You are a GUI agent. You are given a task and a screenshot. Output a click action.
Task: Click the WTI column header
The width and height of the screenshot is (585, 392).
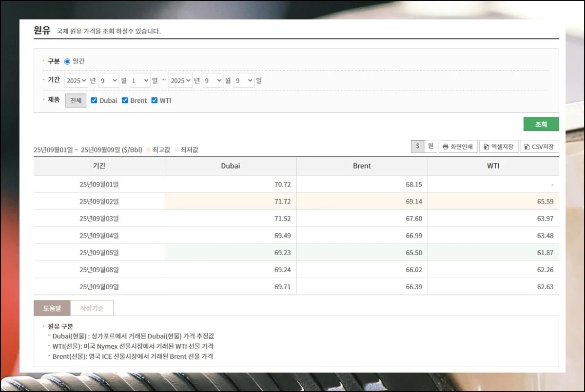tap(493, 166)
